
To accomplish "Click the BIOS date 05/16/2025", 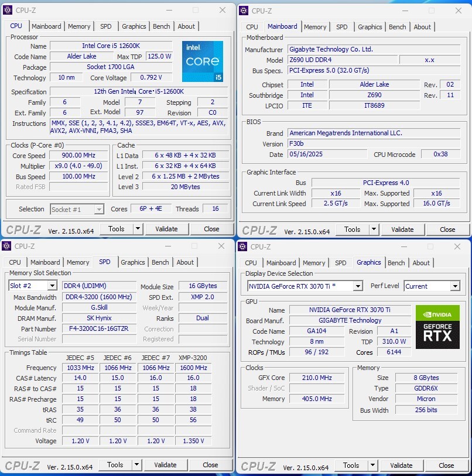I will tap(327, 154).
